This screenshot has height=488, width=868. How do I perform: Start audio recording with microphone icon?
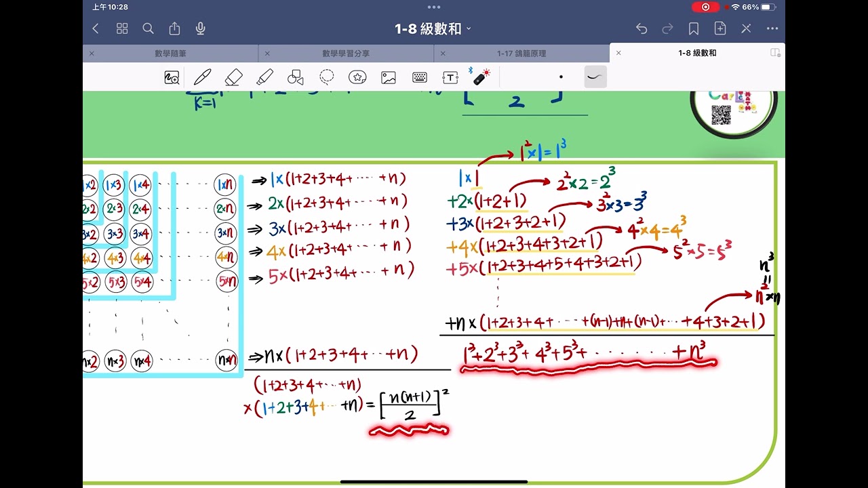pos(201,28)
